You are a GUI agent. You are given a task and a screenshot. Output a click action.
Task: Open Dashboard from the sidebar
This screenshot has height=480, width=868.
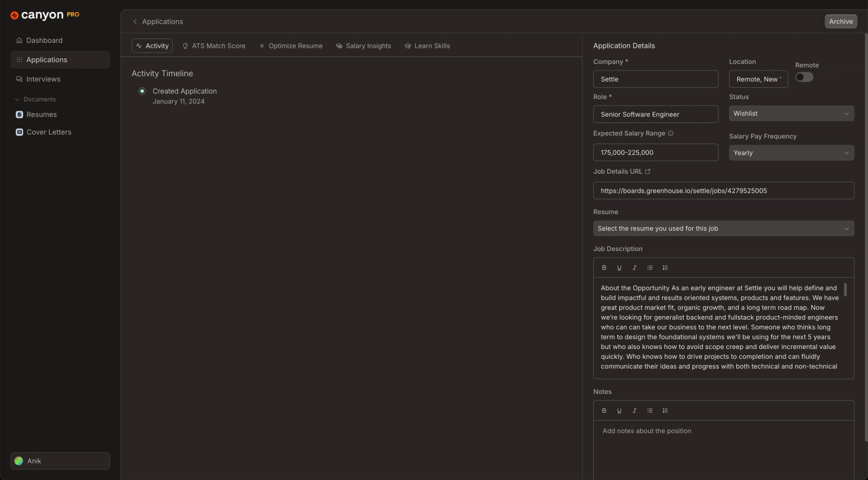tap(60, 40)
